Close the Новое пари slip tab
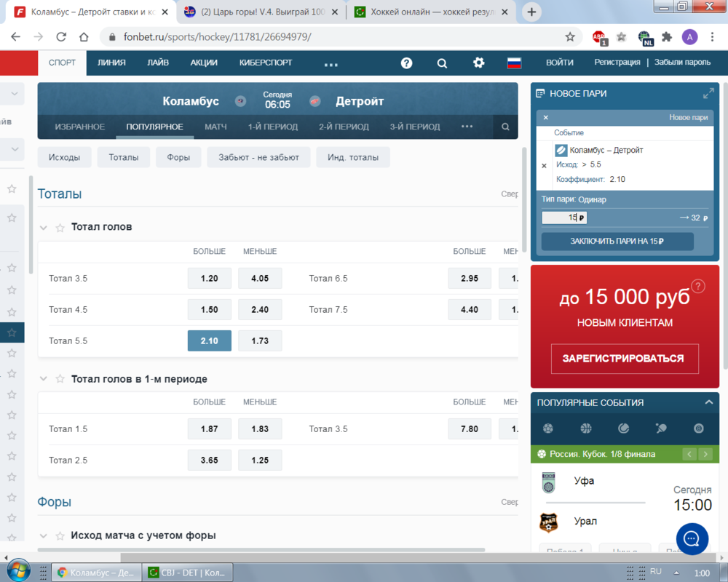728x582 pixels. click(545, 117)
